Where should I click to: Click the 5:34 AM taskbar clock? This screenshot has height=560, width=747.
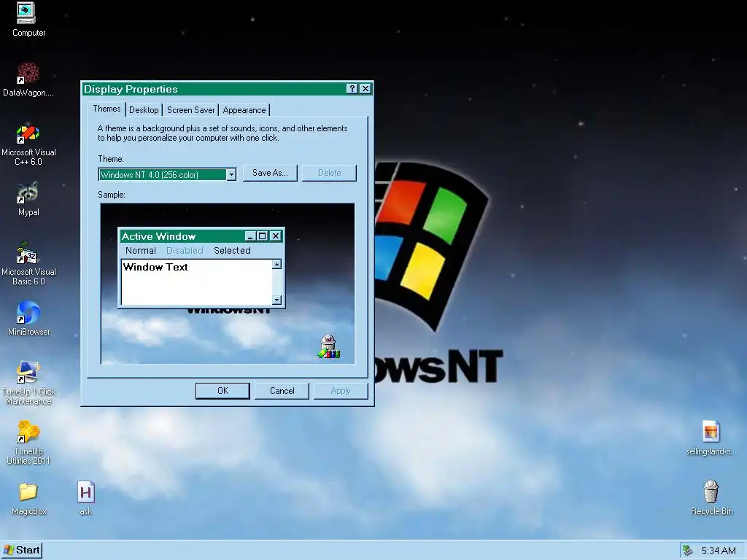coord(719,551)
